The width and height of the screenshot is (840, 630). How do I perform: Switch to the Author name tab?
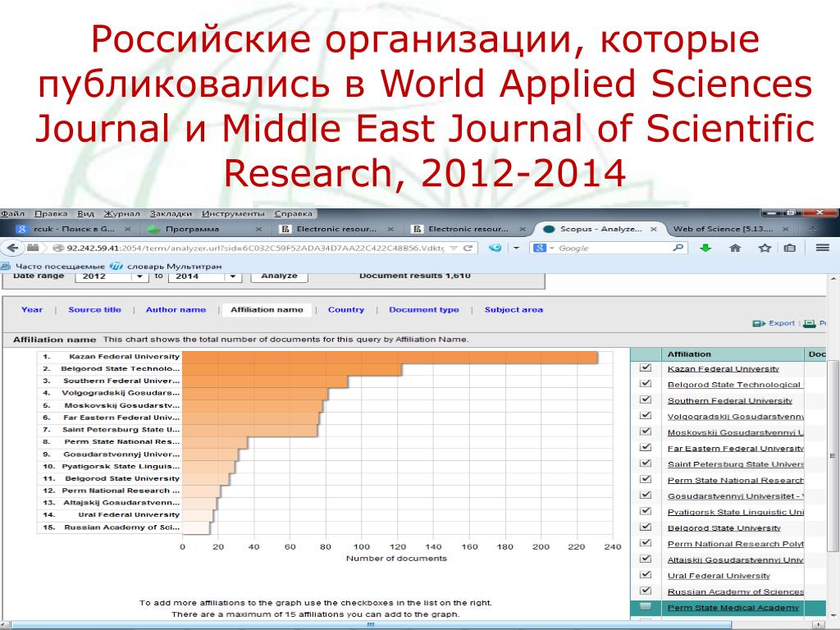(x=176, y=309)
